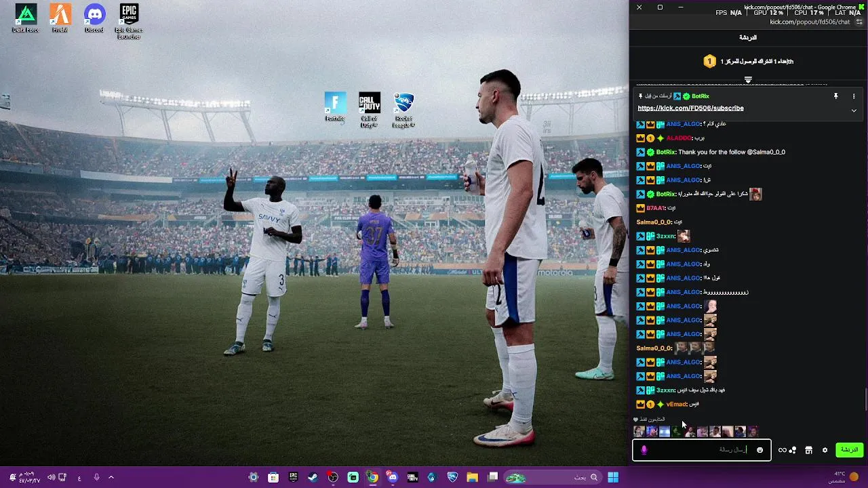Open site settings icon in Chrome address bar
This screenshot has height=488, width=868.
click(x=859, y=22)
